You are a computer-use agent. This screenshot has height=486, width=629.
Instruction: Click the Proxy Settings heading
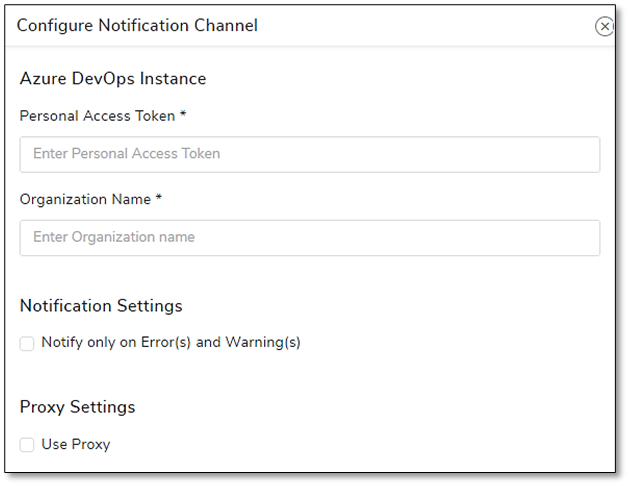[x=78, y=407]
